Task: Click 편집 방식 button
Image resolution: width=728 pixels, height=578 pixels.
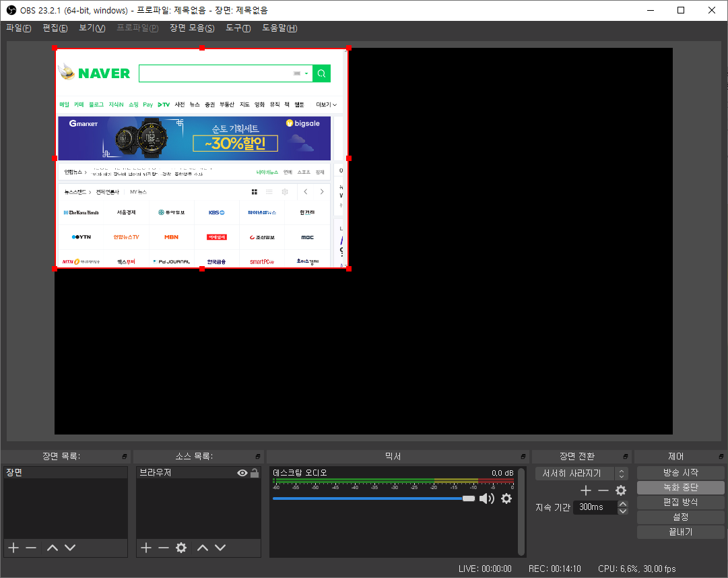Action: [680, 503]
